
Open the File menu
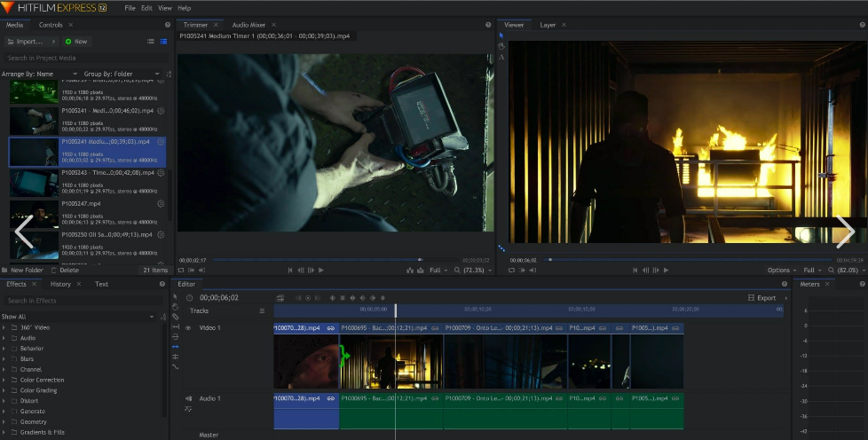point(130,8)
